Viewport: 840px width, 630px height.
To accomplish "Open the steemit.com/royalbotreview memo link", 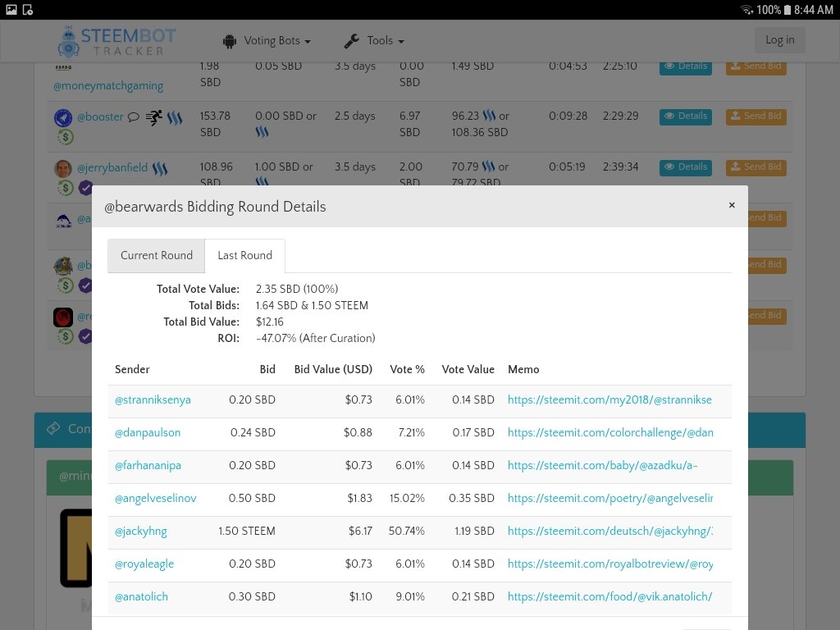I will [610, 564].
